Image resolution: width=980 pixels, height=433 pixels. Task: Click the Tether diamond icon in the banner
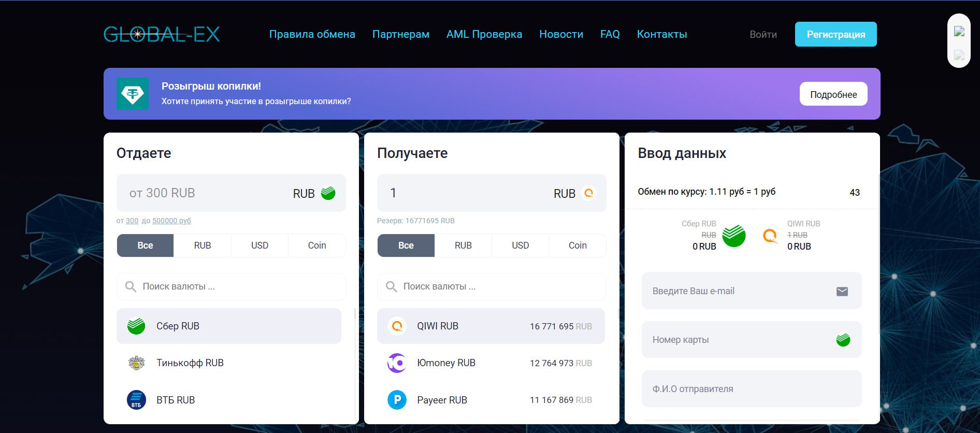pyautogui.click(x=133, y=94)
